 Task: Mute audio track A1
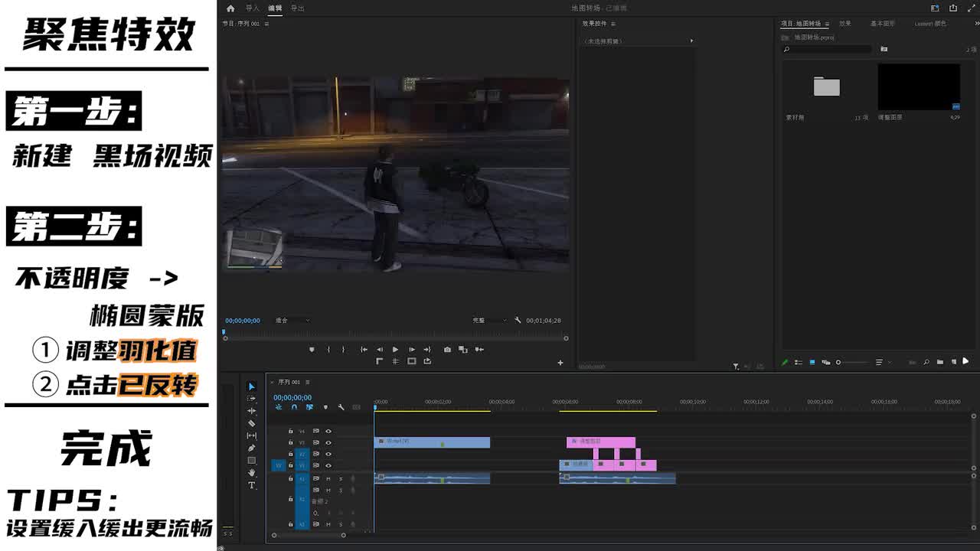[x=328, y=478]
